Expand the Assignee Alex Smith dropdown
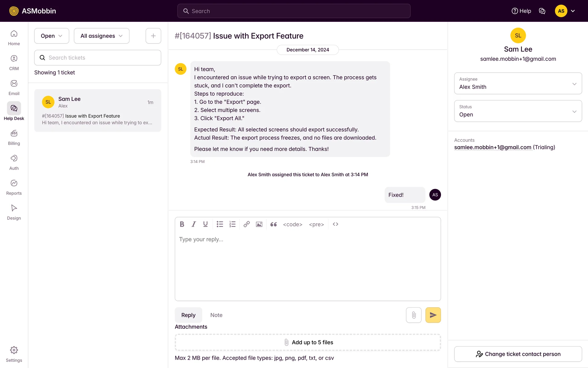The height and width of the screenshot is (368, 588). coord(518,83)
